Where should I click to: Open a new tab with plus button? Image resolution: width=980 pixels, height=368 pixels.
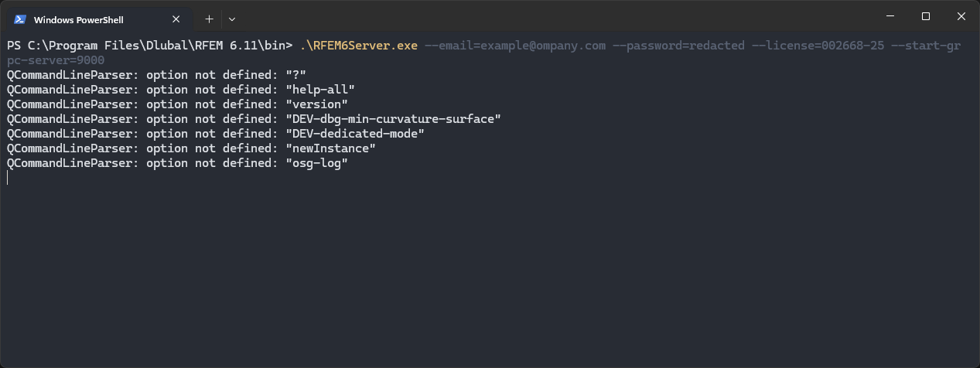tap(209, 19)
